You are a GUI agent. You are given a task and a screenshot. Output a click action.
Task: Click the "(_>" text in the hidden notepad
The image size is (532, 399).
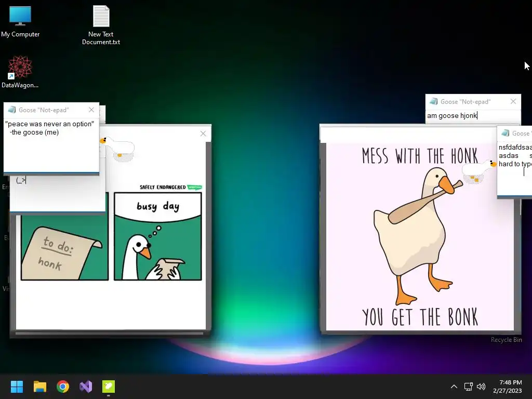[x=21, y=180]
